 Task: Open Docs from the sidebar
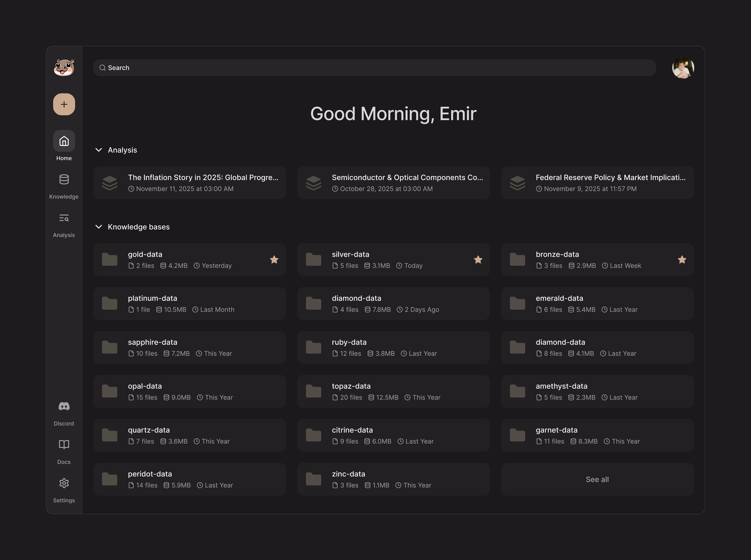click(64, 452)
